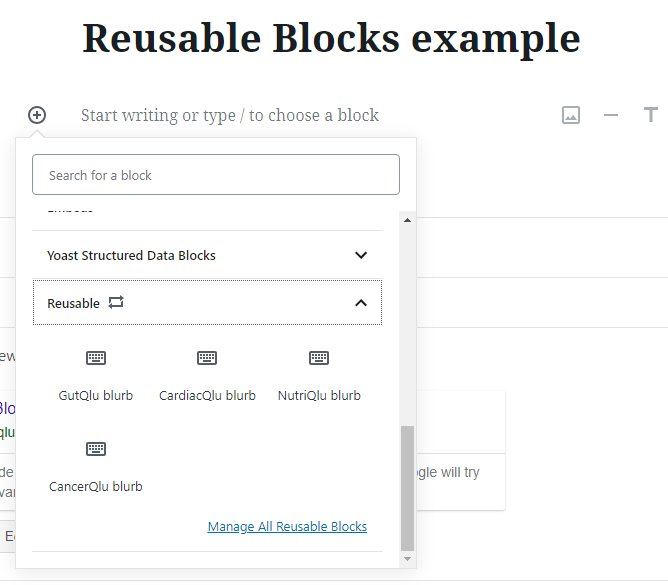The height and width of the screenshot is (585, 668).
Task: Open Manage All Reusable Blocks link
Action: (x=287, y=527)
